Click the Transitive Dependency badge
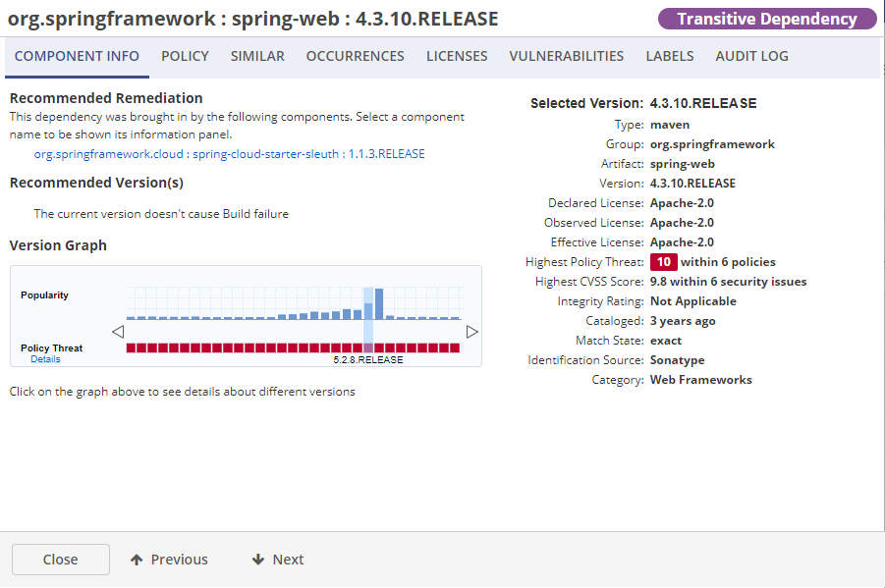 [x=767, y=19]
